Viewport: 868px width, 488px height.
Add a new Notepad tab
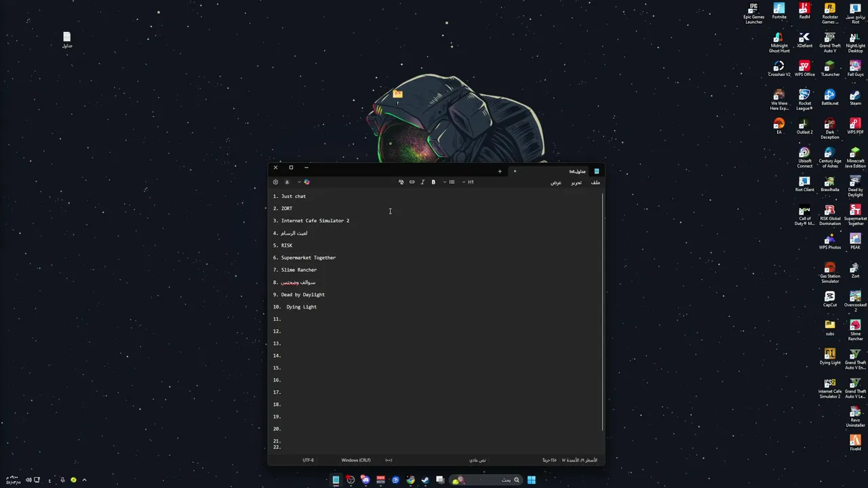[x=500, y=171]
